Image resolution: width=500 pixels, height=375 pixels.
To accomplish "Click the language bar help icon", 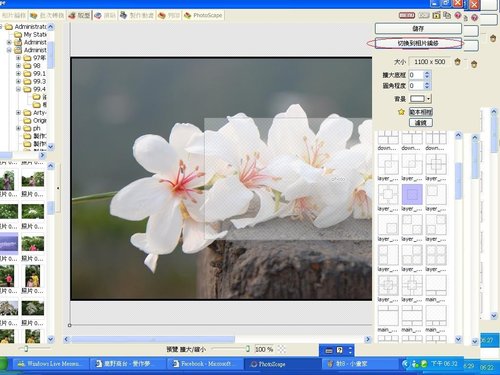I will (x=340, y=350).
